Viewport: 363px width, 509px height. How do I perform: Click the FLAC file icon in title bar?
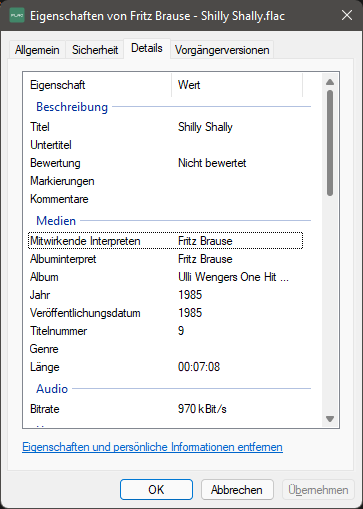17,16
